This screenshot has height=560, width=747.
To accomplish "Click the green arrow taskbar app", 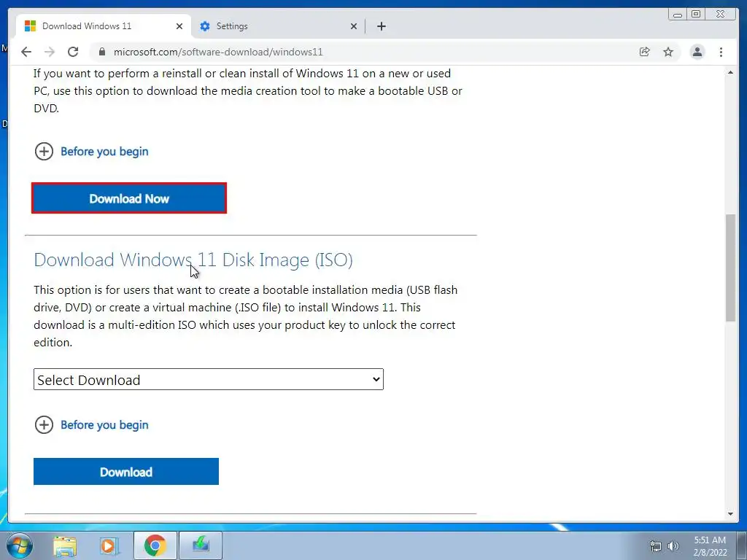I will [201, 545].
